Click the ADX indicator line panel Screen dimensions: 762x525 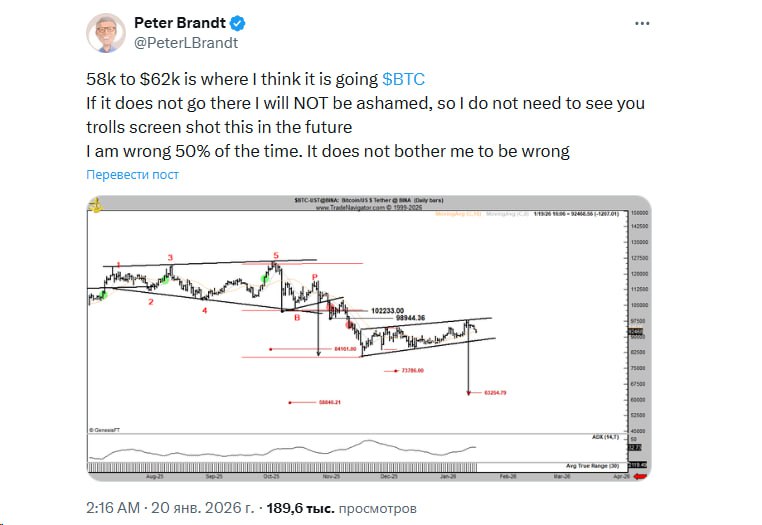[x=357, y=447]
